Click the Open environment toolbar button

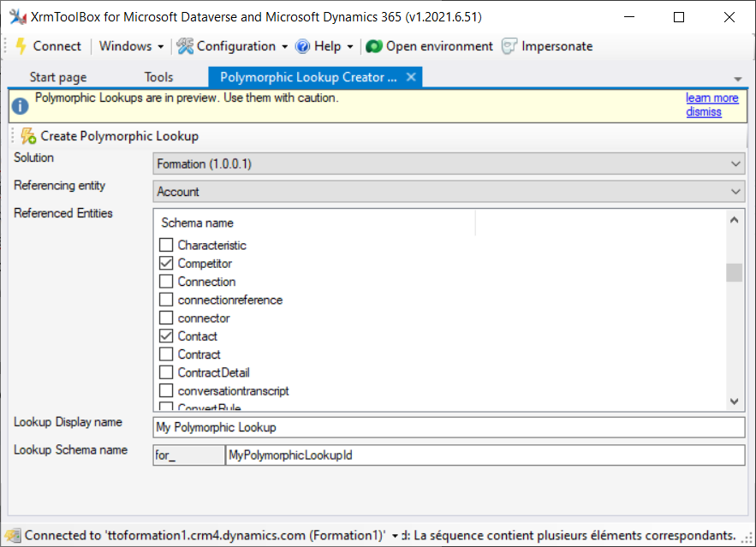[x=429, y=46]
